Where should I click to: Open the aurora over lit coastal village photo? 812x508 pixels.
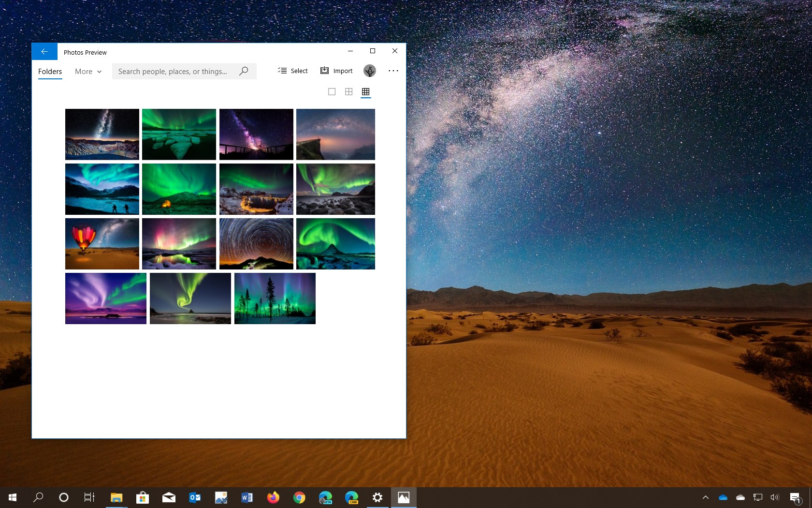pos(256,189)
